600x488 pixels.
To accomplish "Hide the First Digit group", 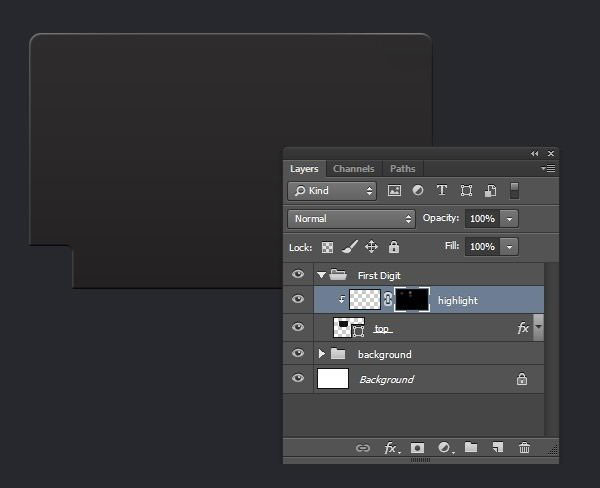I will coord(298,274).
